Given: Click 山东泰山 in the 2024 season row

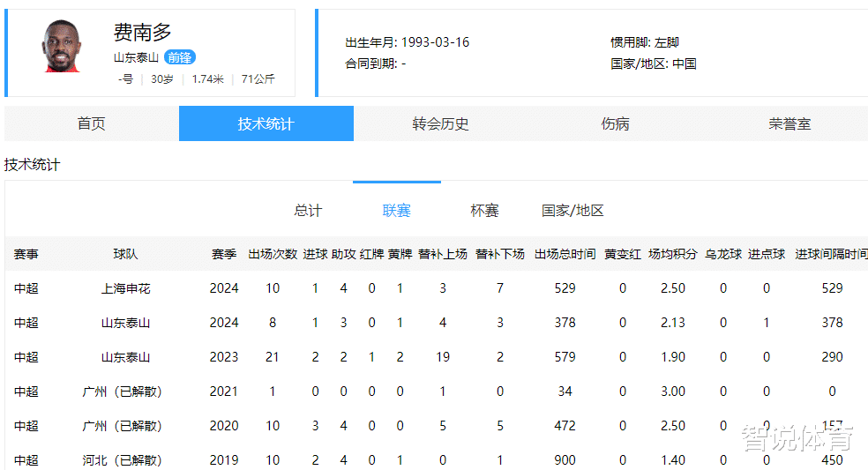Looking at the screenshot, I should (x=125, y=323).
